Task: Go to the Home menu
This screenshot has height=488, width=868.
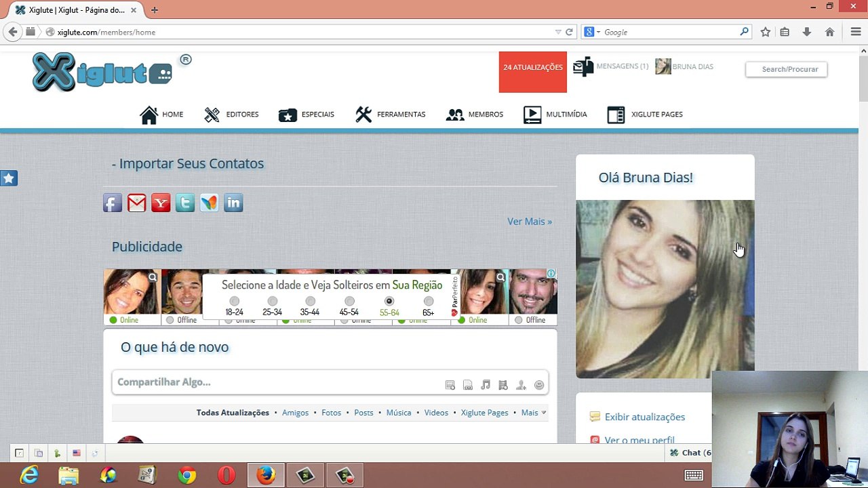Action: [161, 115]
